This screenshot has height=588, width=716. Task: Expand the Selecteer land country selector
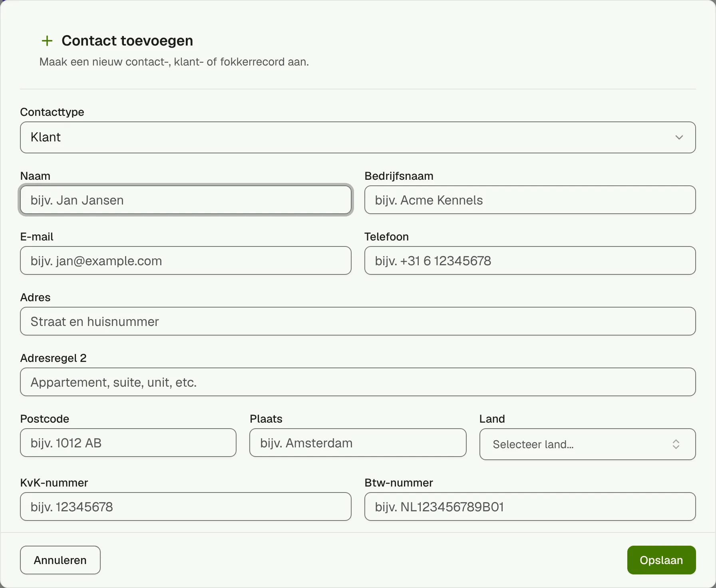587,444
